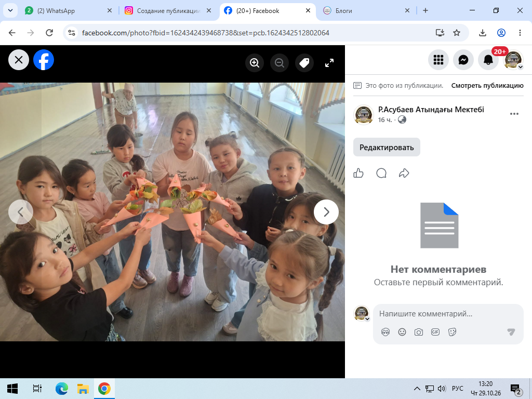The height and width of the screenshot is (399, 532).
Task: Open Р.Асубаев Атындағы Мектебі page name
Action: pyautogui.click(x=431, y=110)
